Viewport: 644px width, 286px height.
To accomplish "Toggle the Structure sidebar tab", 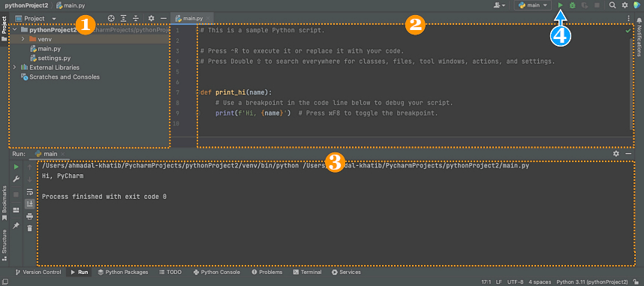I will click(4, 245).
